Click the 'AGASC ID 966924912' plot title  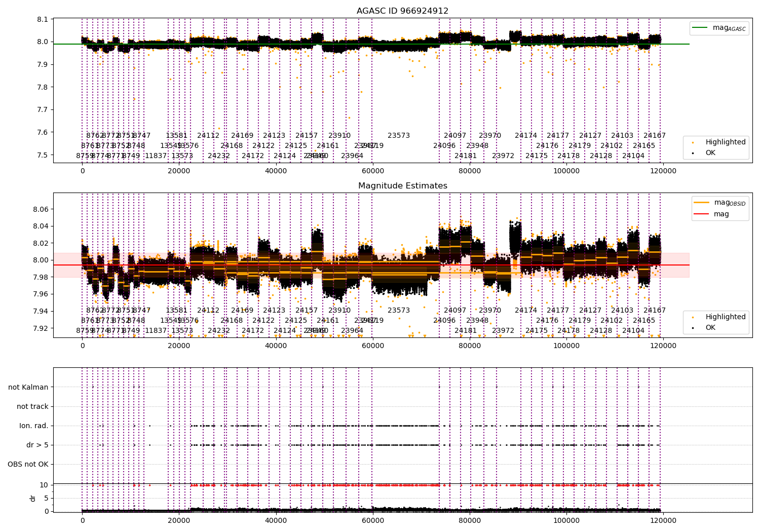click(402, 11)
